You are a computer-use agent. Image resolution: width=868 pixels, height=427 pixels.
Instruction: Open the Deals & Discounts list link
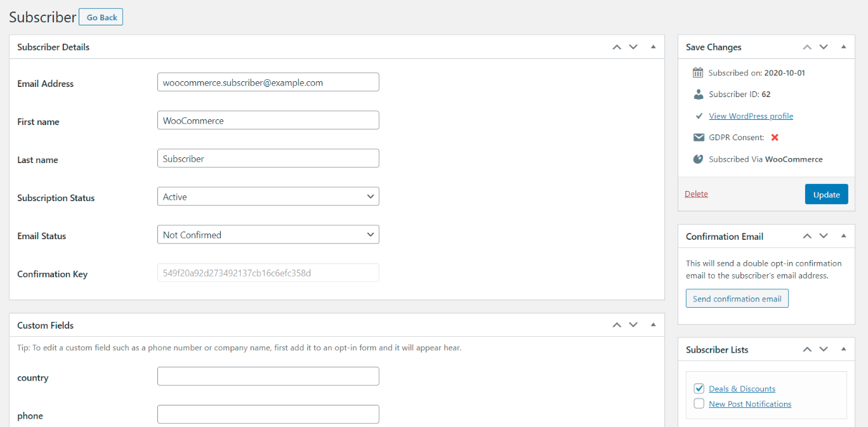742,389
